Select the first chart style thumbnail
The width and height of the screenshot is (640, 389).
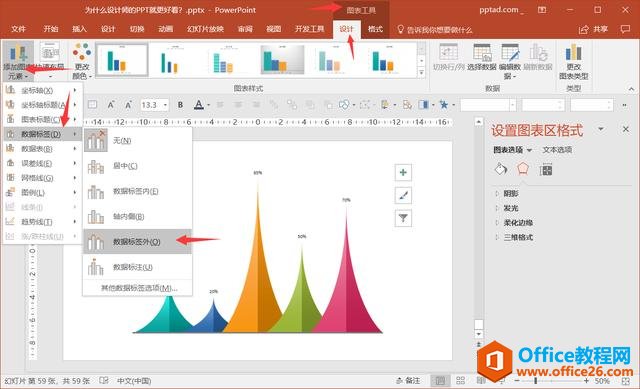(121, 60)
